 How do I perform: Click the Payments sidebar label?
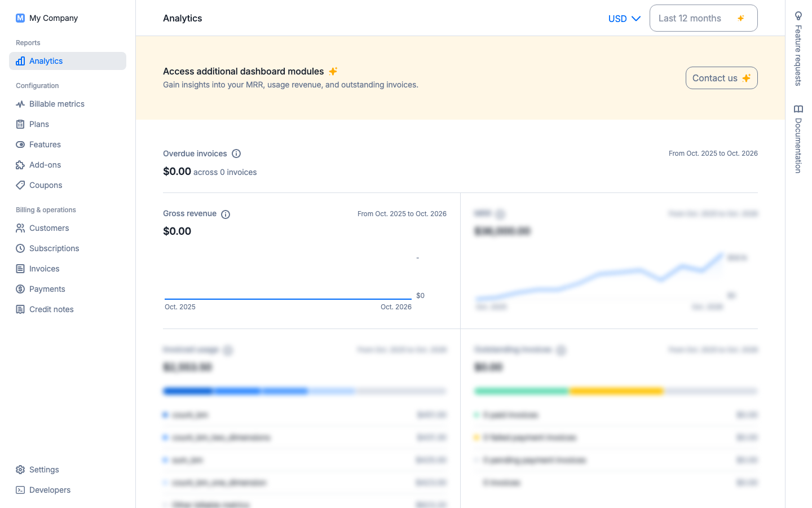pyautogui.click(x=47, y=289)
